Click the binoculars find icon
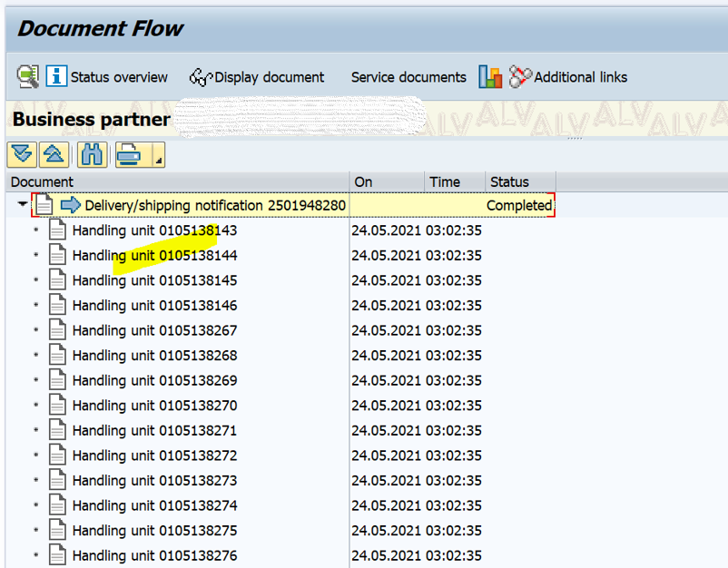 coord(90,154)
